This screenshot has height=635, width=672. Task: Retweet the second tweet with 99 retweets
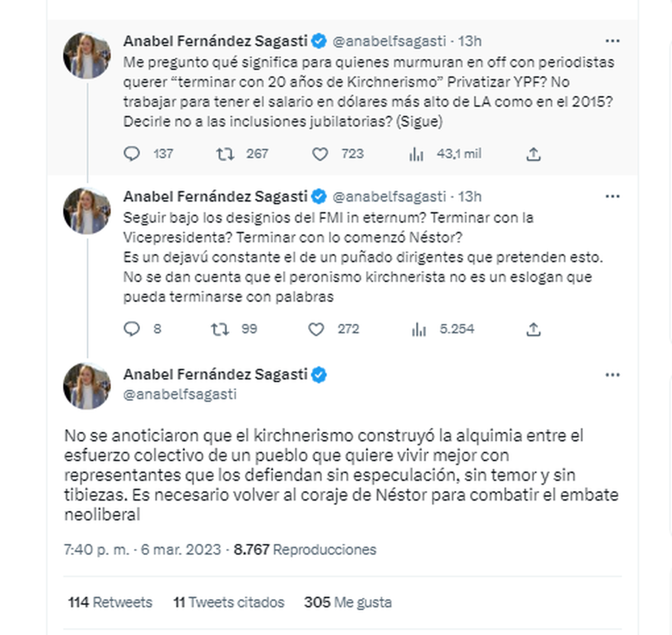click(x=220, y=329)
